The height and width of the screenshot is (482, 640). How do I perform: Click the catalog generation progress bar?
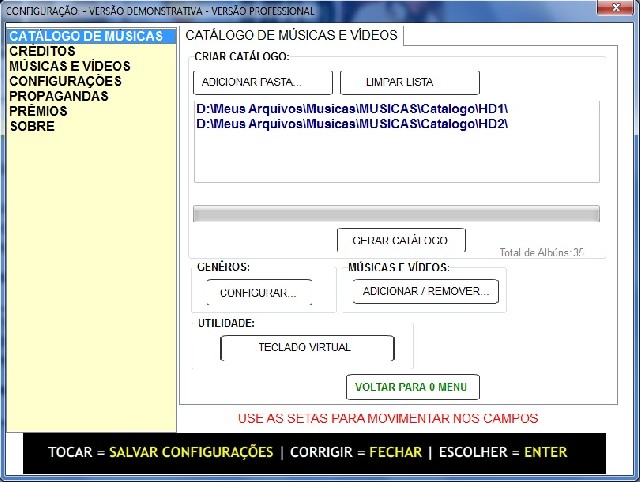[x=396, y=214]
